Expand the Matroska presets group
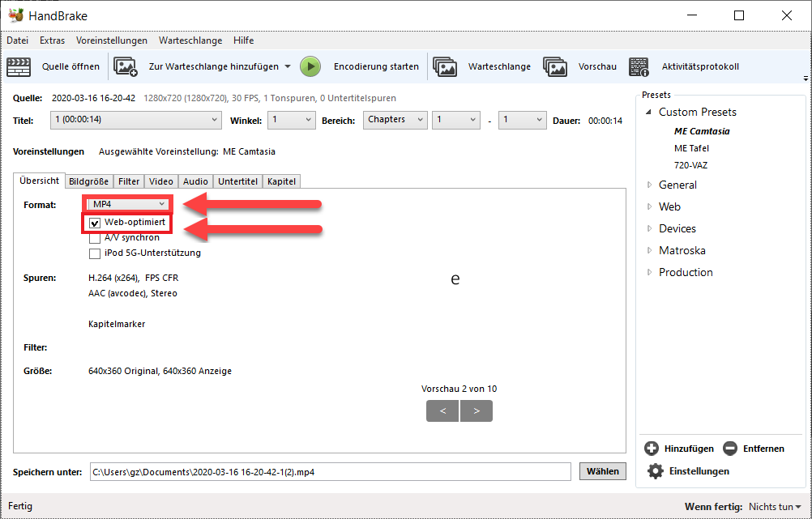Screen dimensions: 812x519 pyautogui.click(x=649, y=250)
